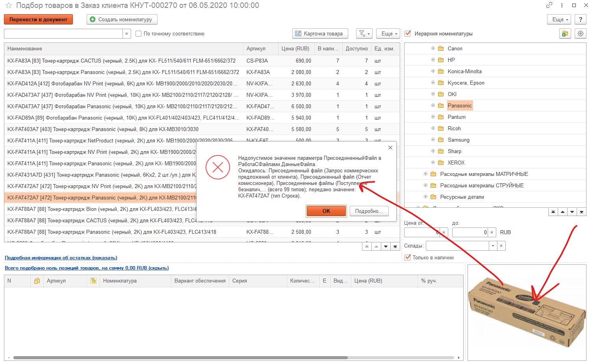592x364 pixels.
Task: Open hierarchy settings gear icon
Action: 581,34
